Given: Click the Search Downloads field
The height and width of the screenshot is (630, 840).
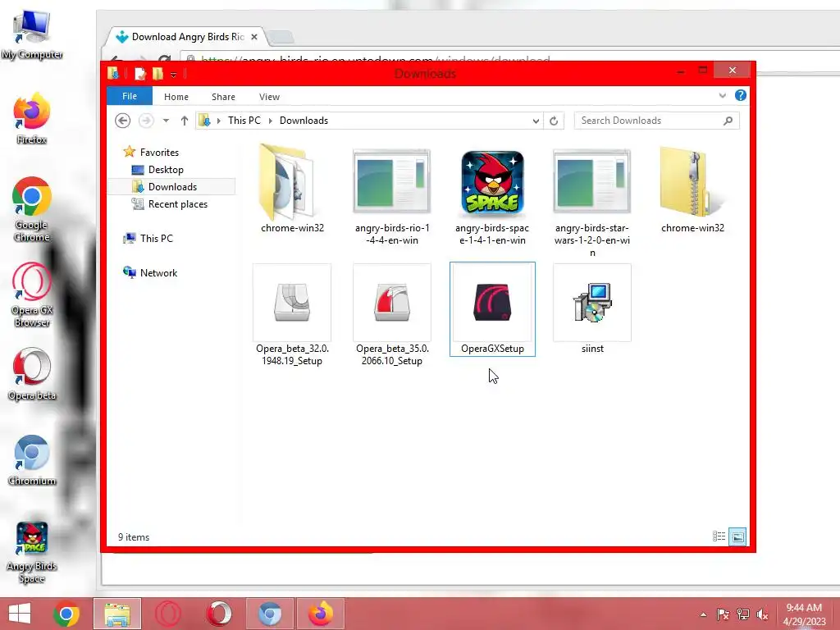Looking at the screenshot, I should pyautogui.click(x=657, y=121).
